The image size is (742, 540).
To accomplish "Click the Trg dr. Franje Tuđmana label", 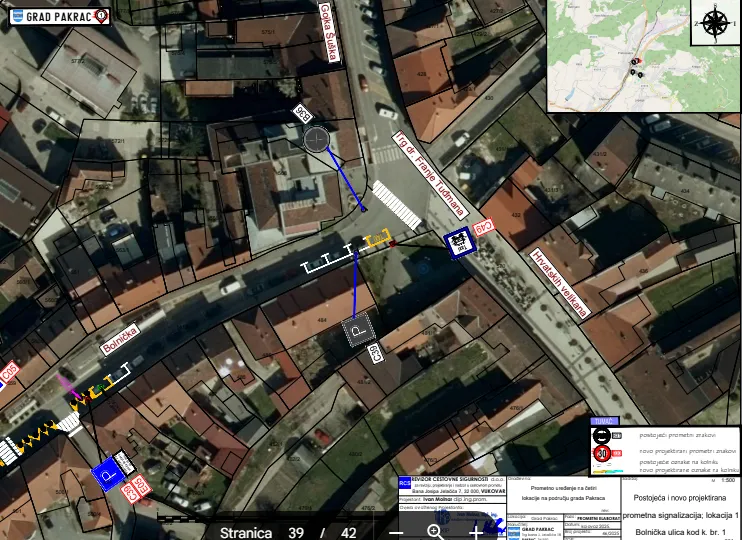I will (x=430, y=175).
